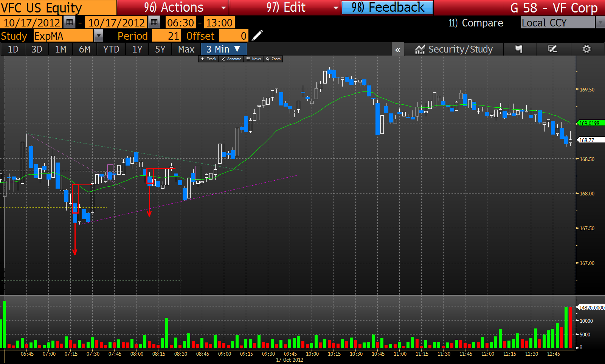This screenshot has height=364, width=605.
Task: Open the start date calendar picker
Action: [x=70, y=23]
